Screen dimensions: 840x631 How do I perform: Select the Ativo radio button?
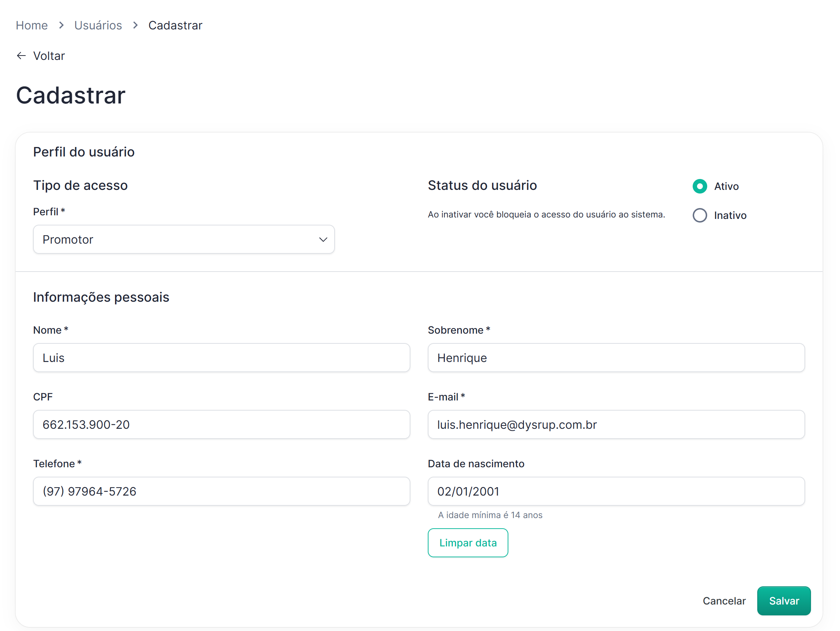click(x=700, y=186)
